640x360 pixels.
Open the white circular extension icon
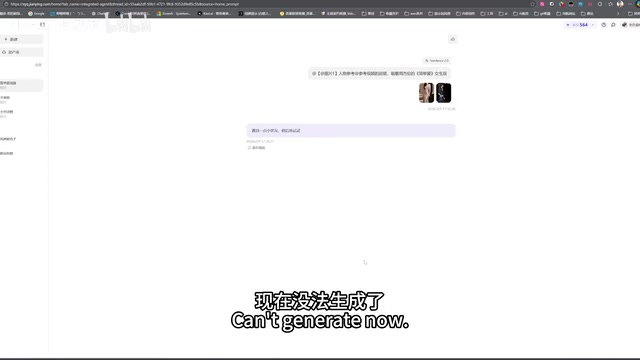552,4
